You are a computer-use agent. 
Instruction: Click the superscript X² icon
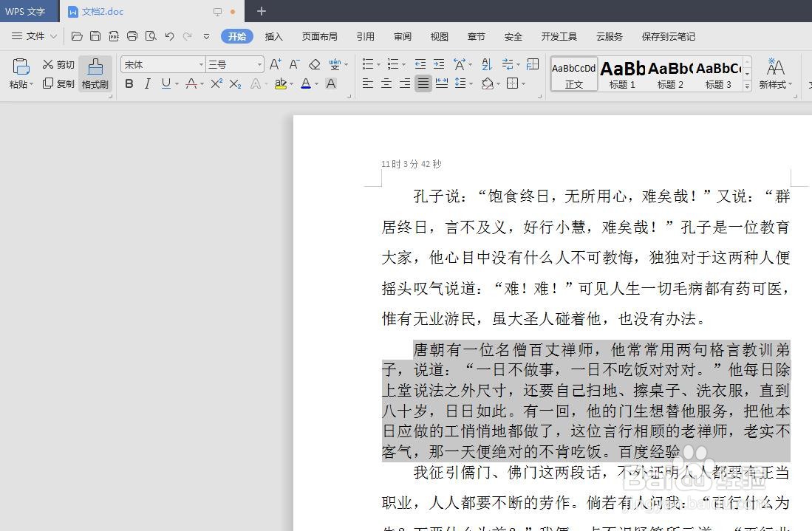[x=217, y=83]
